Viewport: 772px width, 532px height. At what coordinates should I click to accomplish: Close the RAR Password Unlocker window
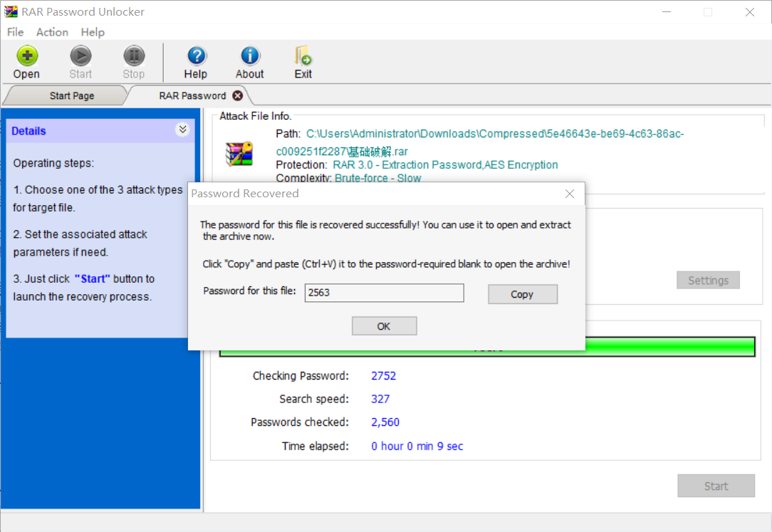pos(749,12)
